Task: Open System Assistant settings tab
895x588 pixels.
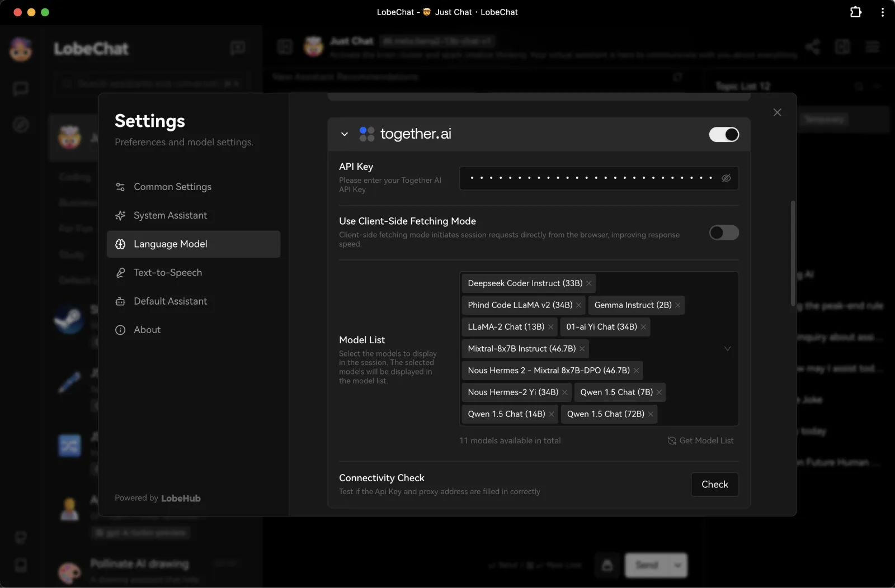Action: (194, 215)
